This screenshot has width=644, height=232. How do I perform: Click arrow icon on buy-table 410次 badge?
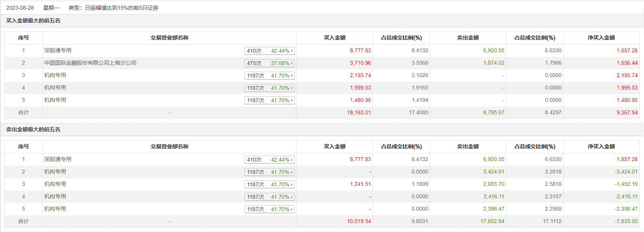(x=292, y=51)
